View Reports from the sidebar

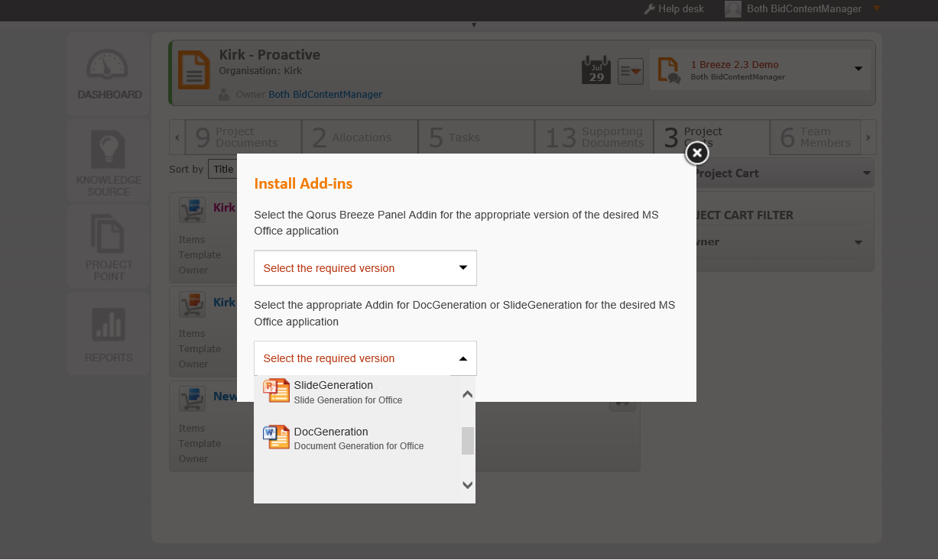[109, 334]
